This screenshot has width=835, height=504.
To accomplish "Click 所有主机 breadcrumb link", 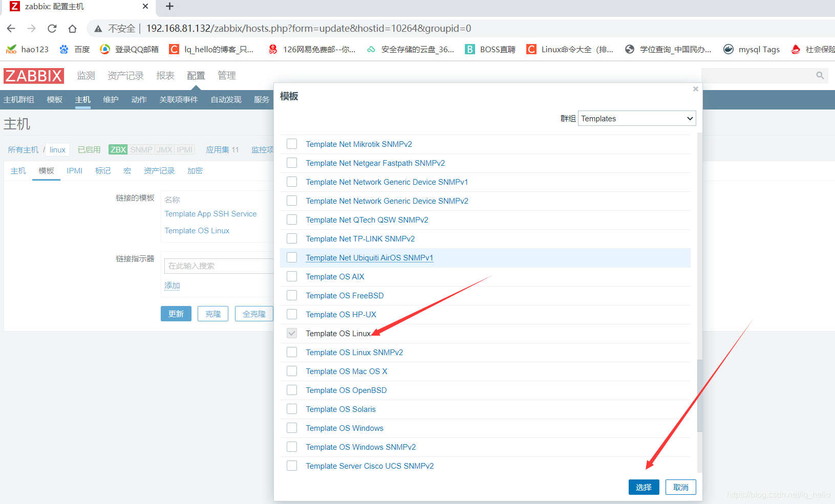I will click(23, 150).
